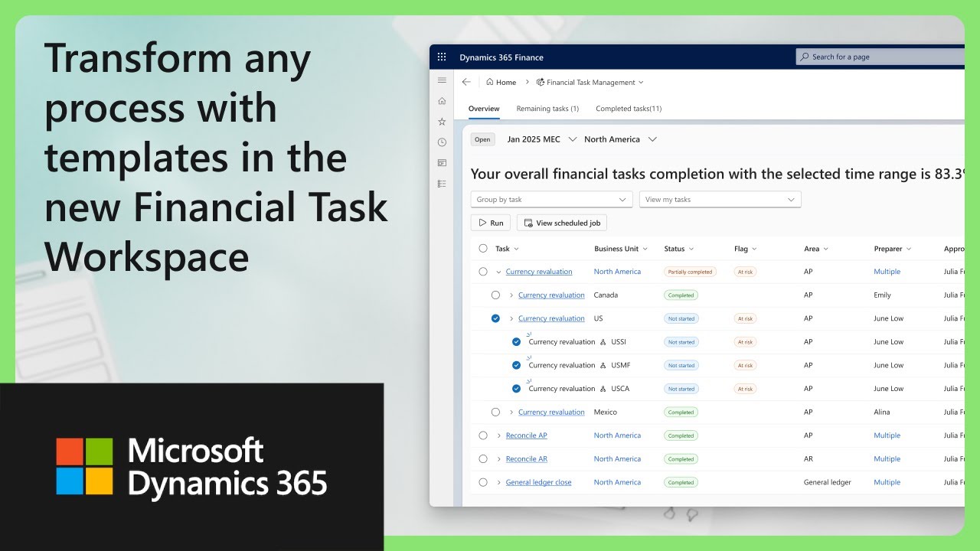Click the legal entity icon beside USCA
The width and height of the screenshot is (980, 551).
coord(603,389)
